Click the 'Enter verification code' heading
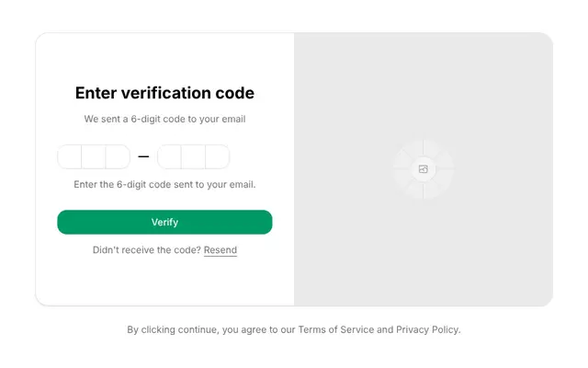588x368 pixels. tap(164, 93)
